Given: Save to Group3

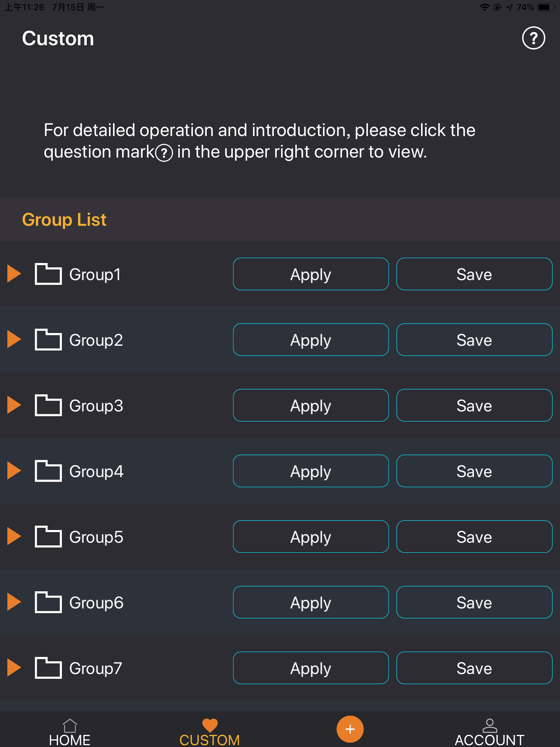Looking at the screenshot, I should tap(474, 405).
